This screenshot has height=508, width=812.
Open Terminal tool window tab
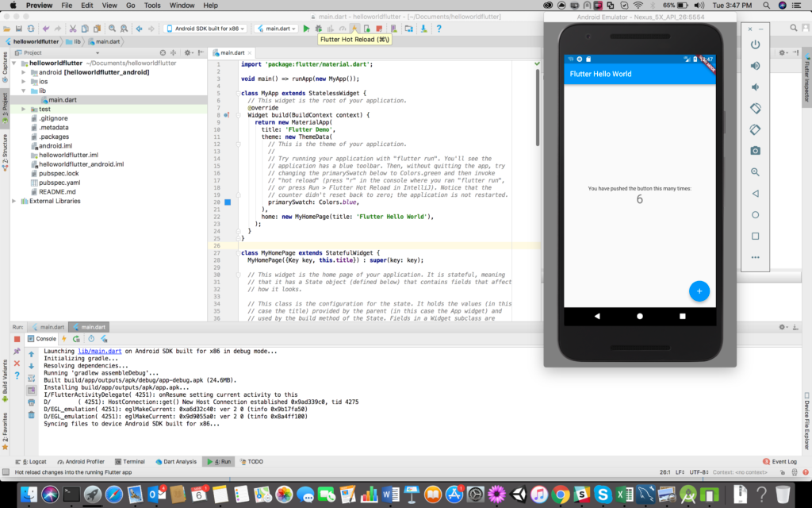coord(130,461)
